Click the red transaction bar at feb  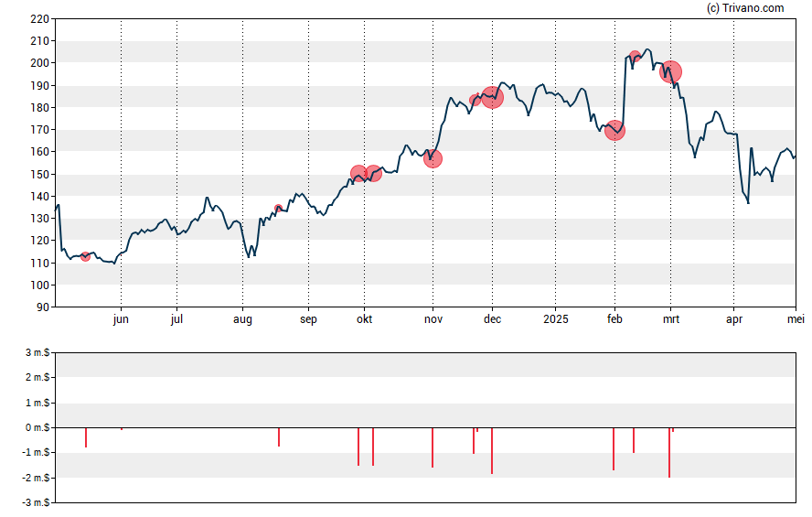coord(614,449)
